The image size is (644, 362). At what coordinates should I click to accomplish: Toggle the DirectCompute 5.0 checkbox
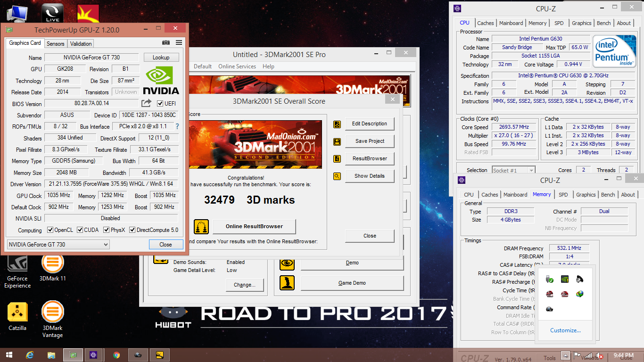[x=132, y=230]
